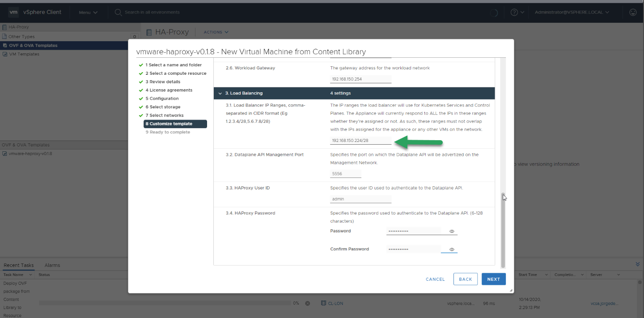The height and width of the screenshot is (318, 644).
Task: Click the BACK button
Action: 466,279
